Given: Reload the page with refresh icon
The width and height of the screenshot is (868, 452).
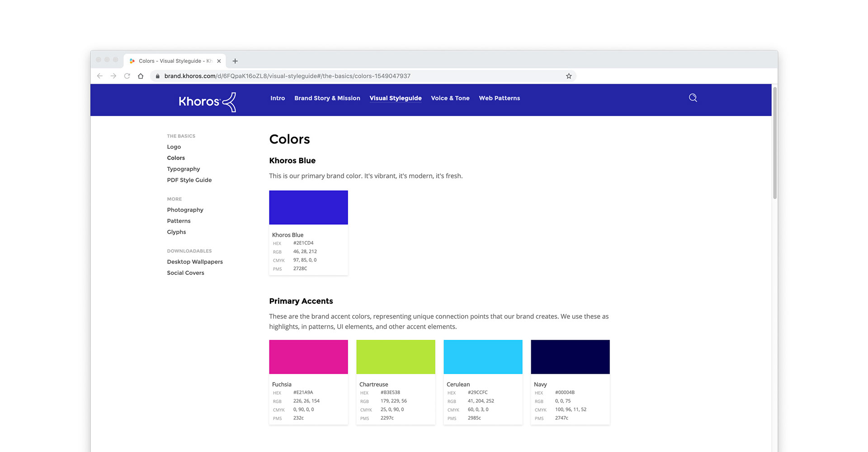Looking at the screenshot, I should tap(127, 76).
